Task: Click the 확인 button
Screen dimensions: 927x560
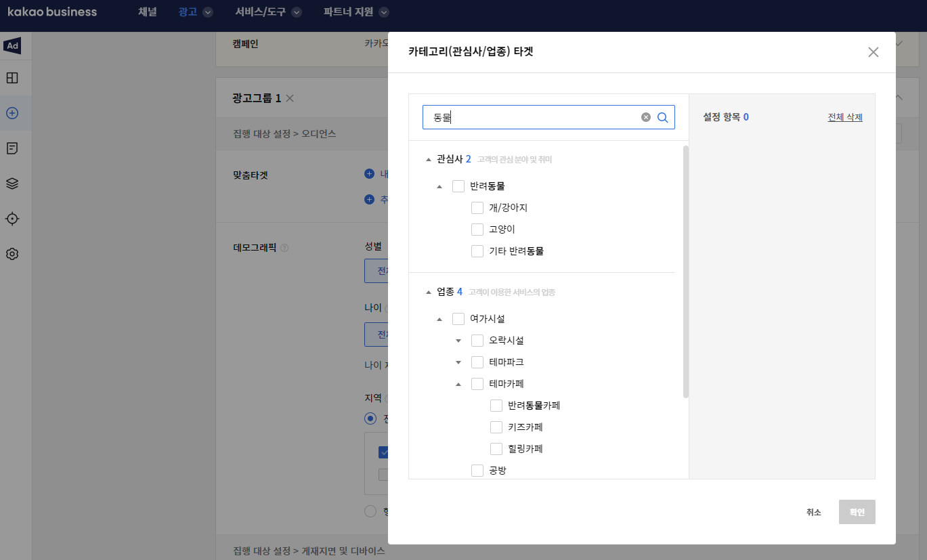Action: tap(857, 513)
